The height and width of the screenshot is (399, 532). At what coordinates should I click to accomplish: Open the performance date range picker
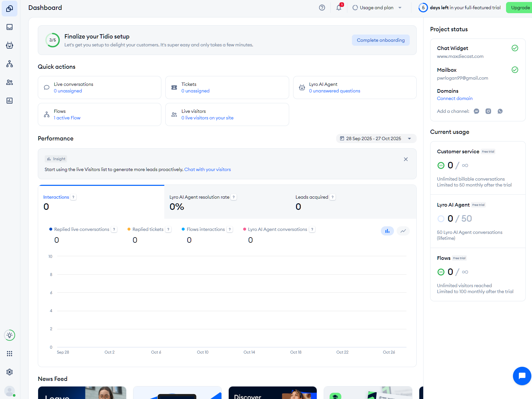(x=376, y=138)
